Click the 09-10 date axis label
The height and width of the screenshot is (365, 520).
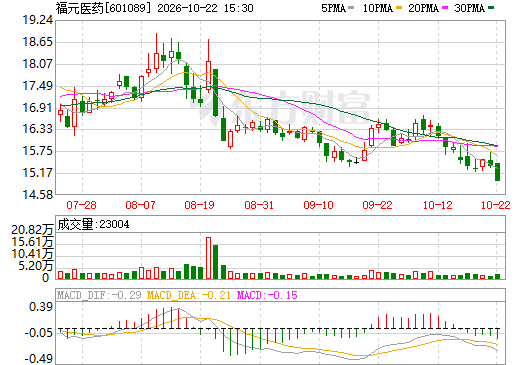click(x=319, y=205)
